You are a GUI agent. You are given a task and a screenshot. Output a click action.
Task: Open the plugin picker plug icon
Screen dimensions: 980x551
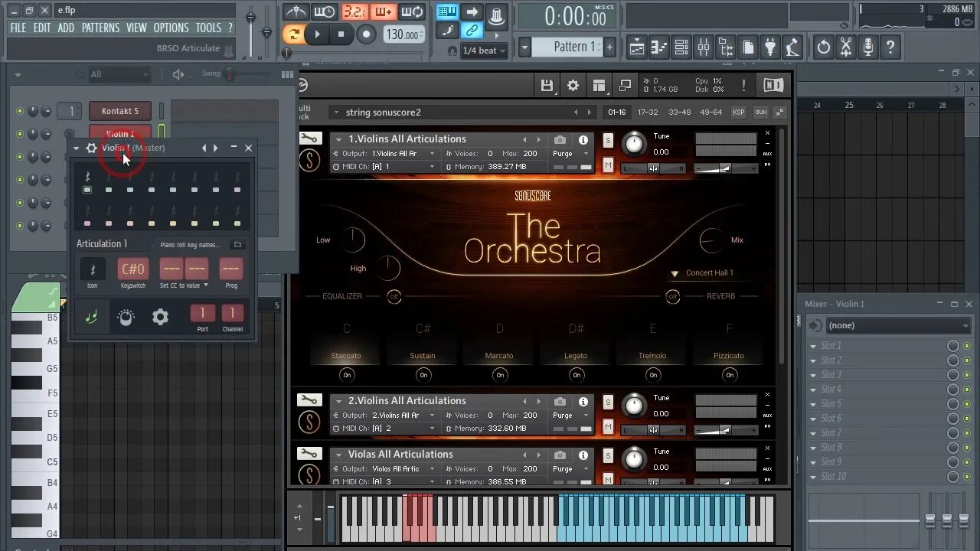pyautogui.click(x=770, y=47)
